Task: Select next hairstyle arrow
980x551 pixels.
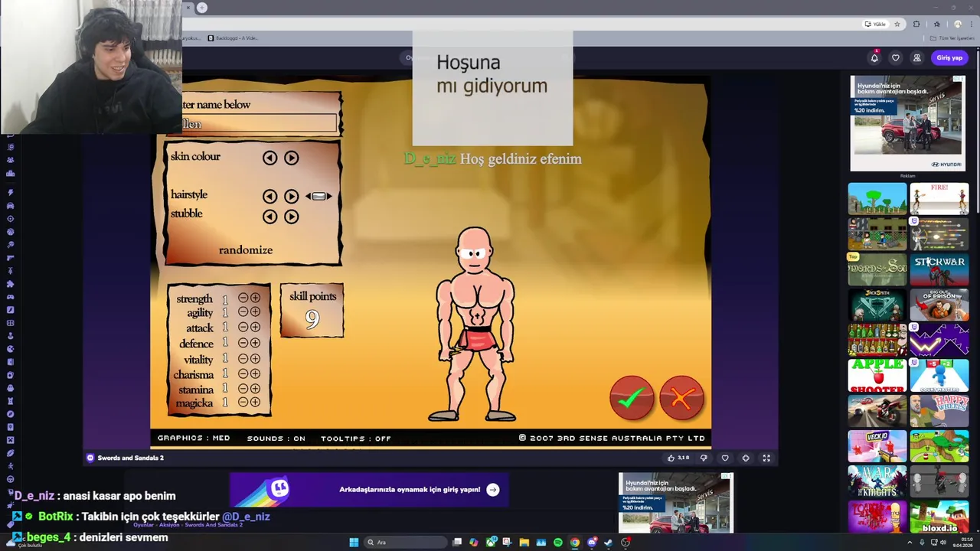Action: pos(291,197)
